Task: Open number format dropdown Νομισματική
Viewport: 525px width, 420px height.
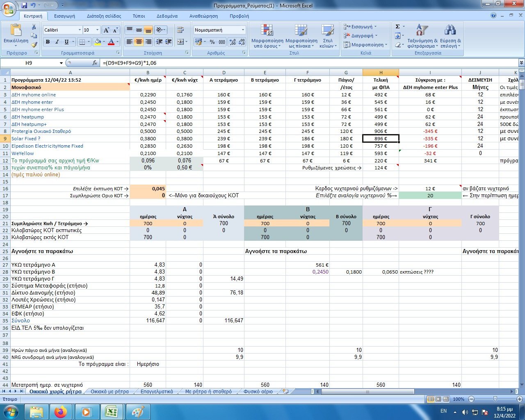Action: tap(243, 30)
